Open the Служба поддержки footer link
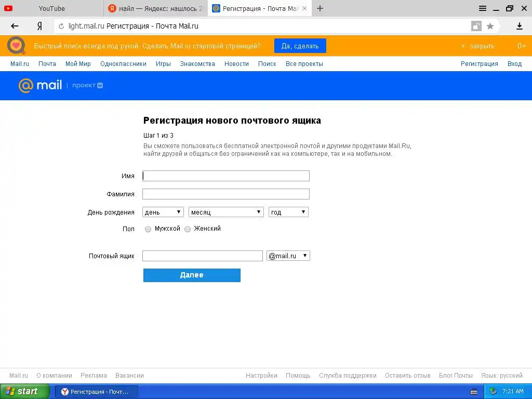This screenshot has width=532, height=399. 348,376
